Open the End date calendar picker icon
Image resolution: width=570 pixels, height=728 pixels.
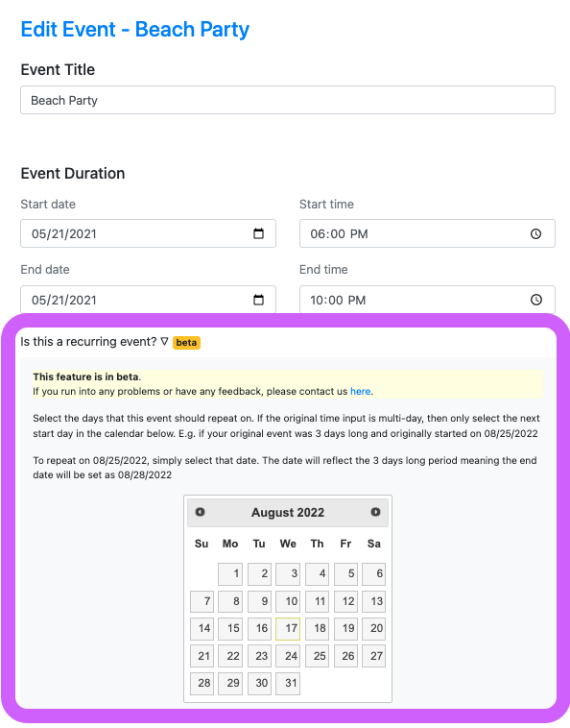tap(258, 300)
